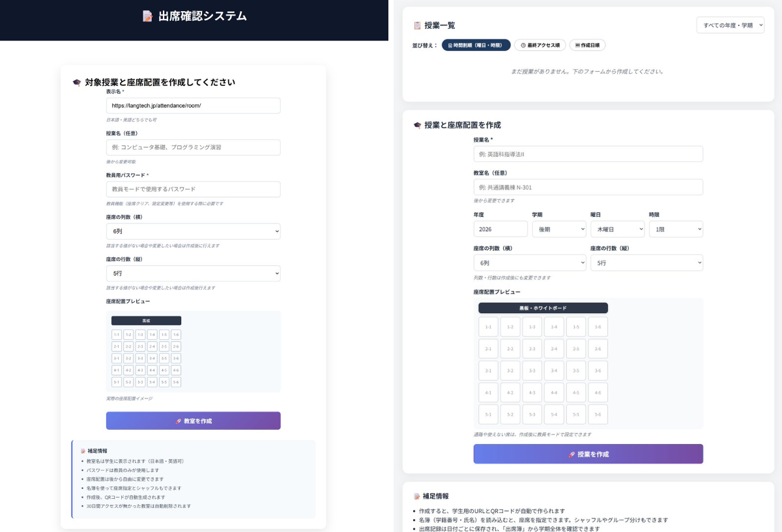Sort classes by 作成日順
This screenshot has height=532, width=782.
587,46
